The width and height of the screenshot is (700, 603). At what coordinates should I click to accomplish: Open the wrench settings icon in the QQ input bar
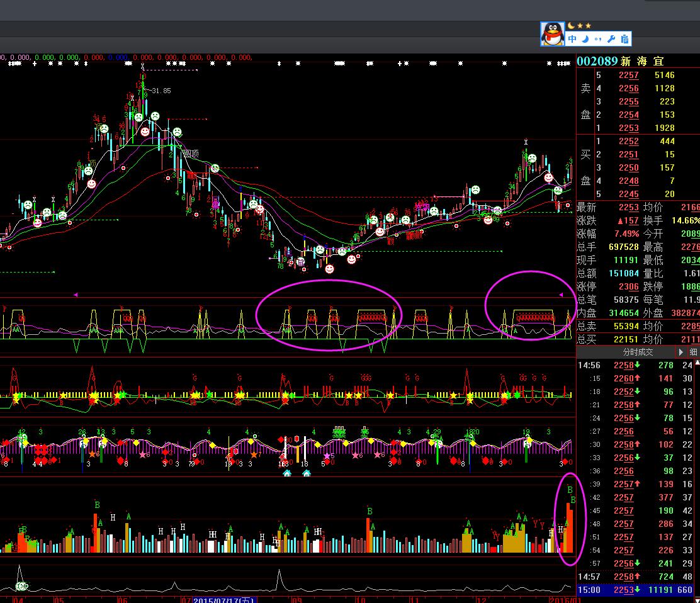point(611,39)
